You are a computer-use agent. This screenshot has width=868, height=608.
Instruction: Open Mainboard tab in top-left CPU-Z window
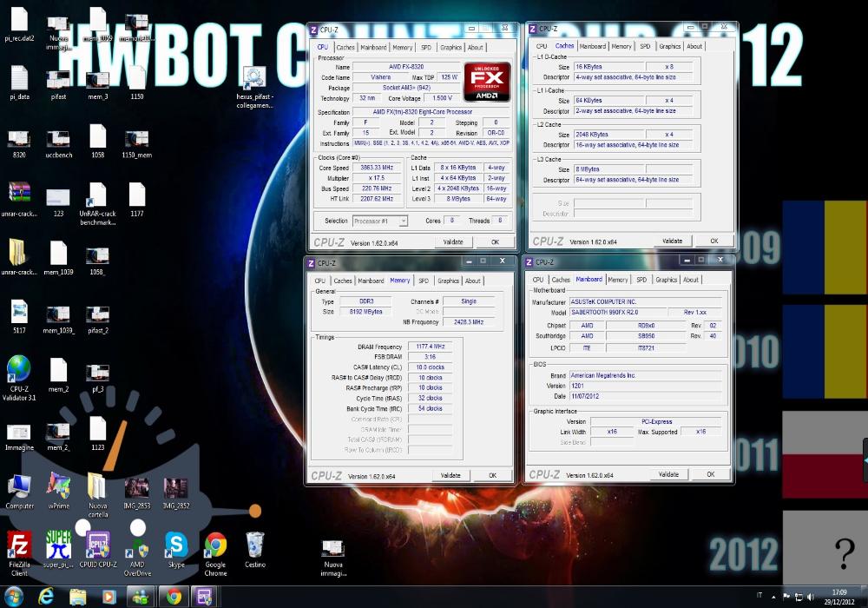(x=373, y=48)
